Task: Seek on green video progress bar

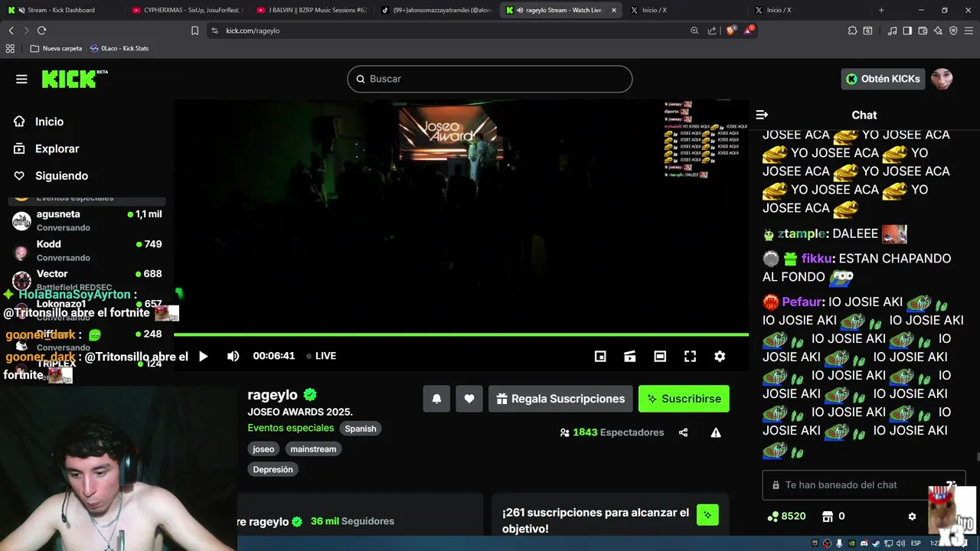Action: (x=461, y=334)
